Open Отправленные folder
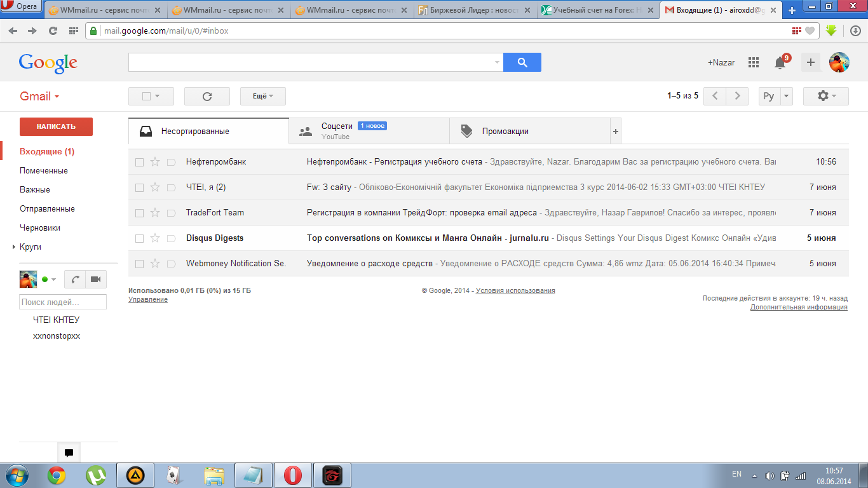The image size is (868, 488). tap(47, 209)
